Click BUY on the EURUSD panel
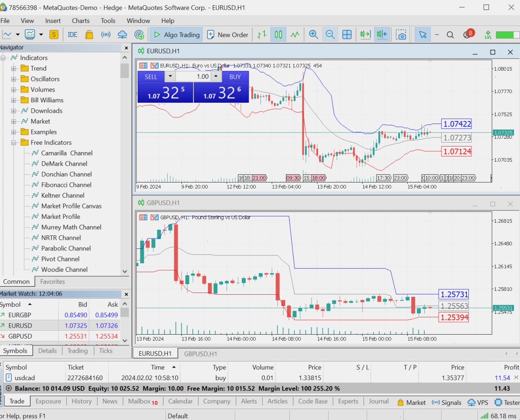Viewport: 520px width, 420px height. click(235, 77)
